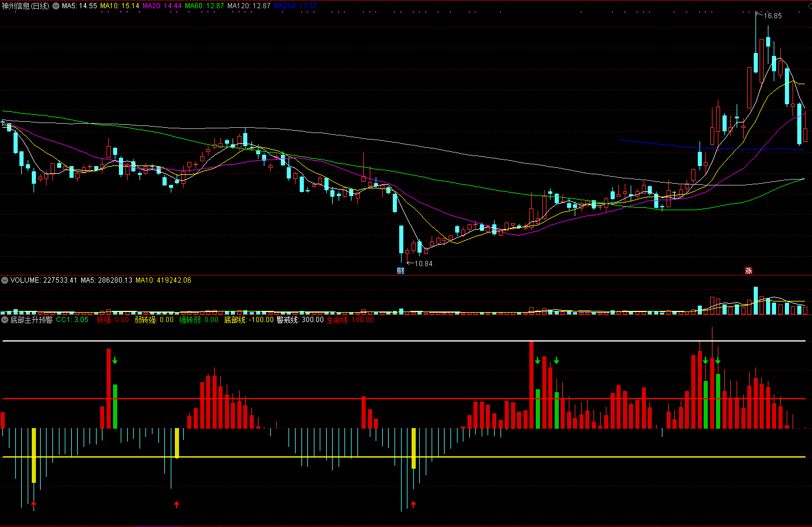Click the CC1: 3.05 indicator value
This screenshot has width=812, height=527.
point(72,320)
